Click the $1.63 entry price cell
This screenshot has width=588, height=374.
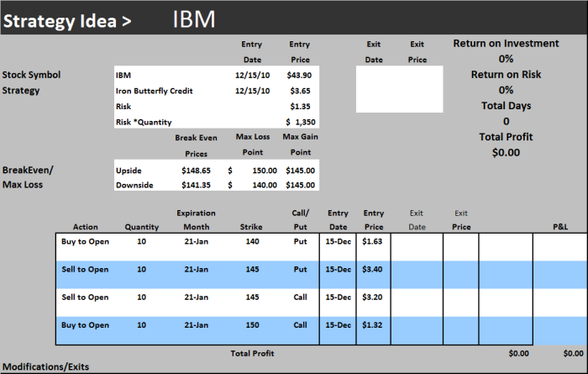pyautogui.click(x=372, y=241)
